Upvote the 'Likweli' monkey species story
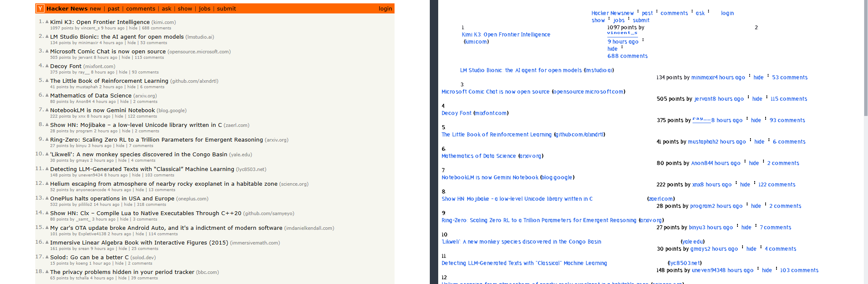The width and height of the screenshot is (868, 284). pos(47,154)
